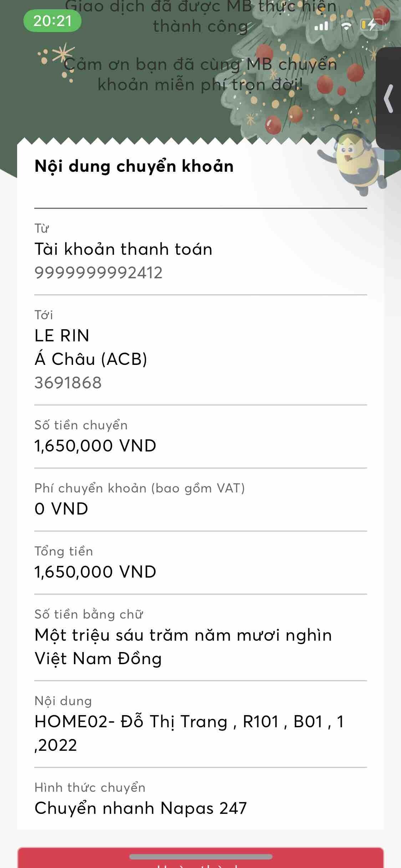Tap the home indicator bar
The height and width of the screenshot is (868, 401).
click(x=200, y=857)
